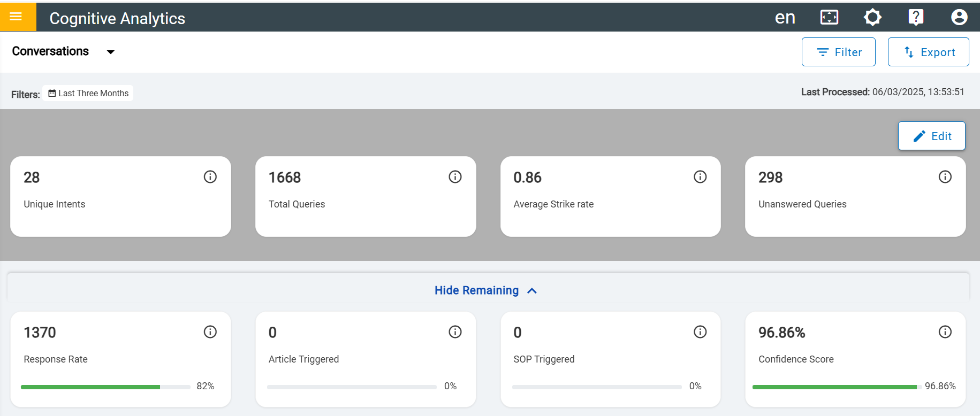
Task: Expand the Conversations dropdown
Action: click(111, 52)
